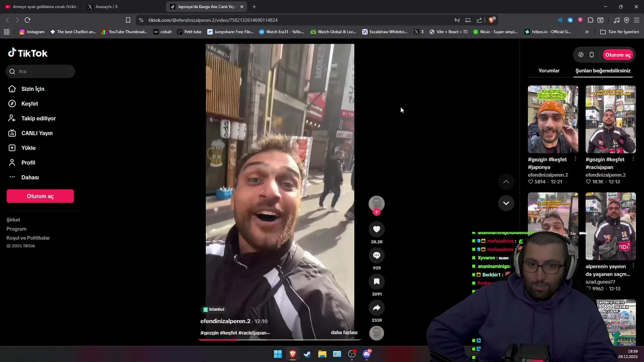Open the cobalt bookmark
Screen dimensions: 644x362
[163, 32]
